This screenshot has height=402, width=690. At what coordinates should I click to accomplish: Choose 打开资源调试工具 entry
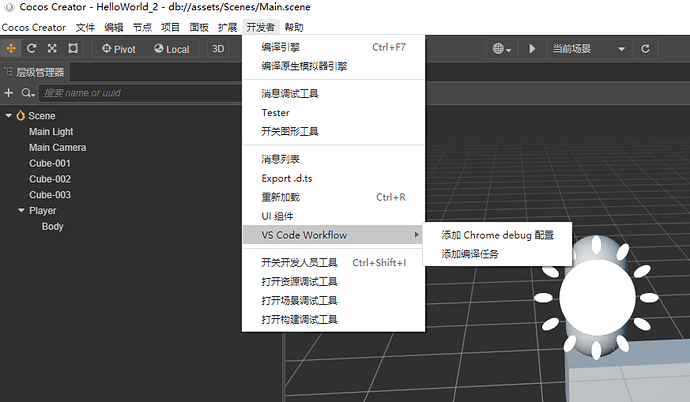pyautogui.click(x=334, y=281)
